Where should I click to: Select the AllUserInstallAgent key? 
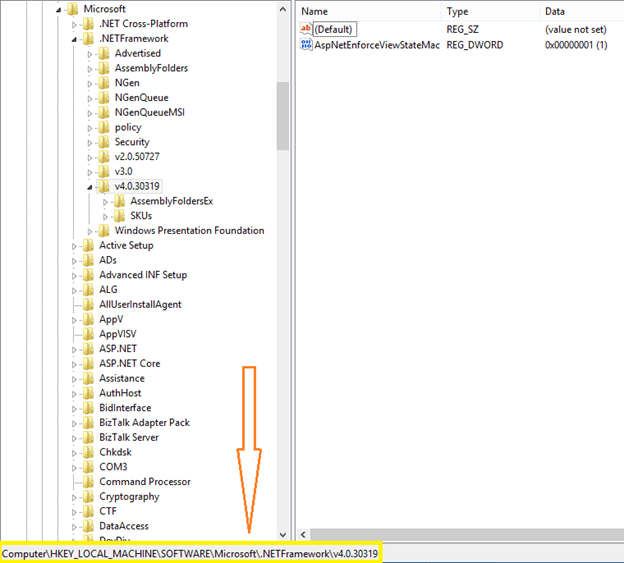(x=140, y=304)
